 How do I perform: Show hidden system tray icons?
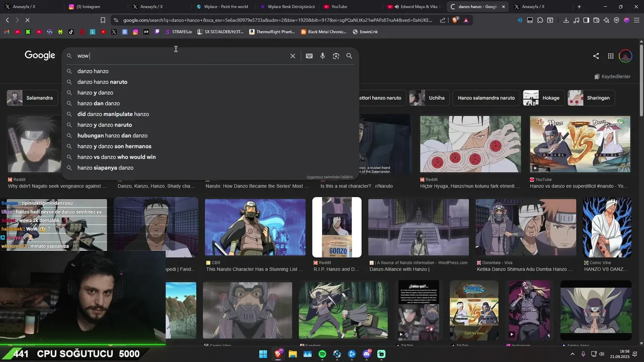[x=572, y=354]
